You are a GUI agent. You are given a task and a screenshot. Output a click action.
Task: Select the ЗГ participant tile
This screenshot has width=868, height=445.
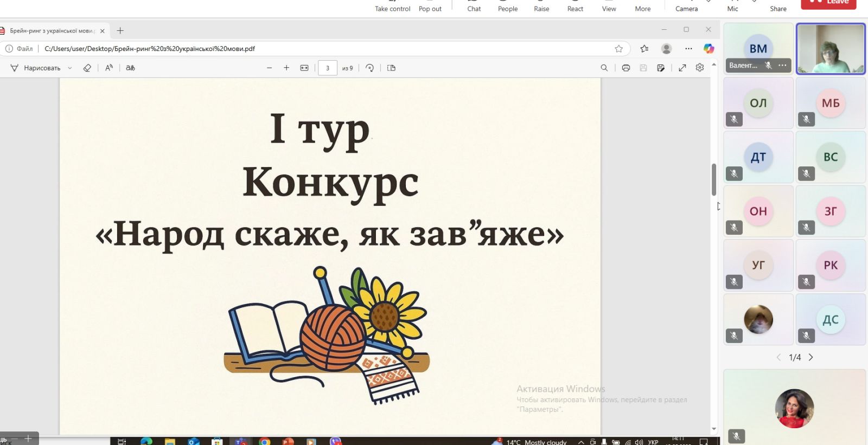coord(831,211)
